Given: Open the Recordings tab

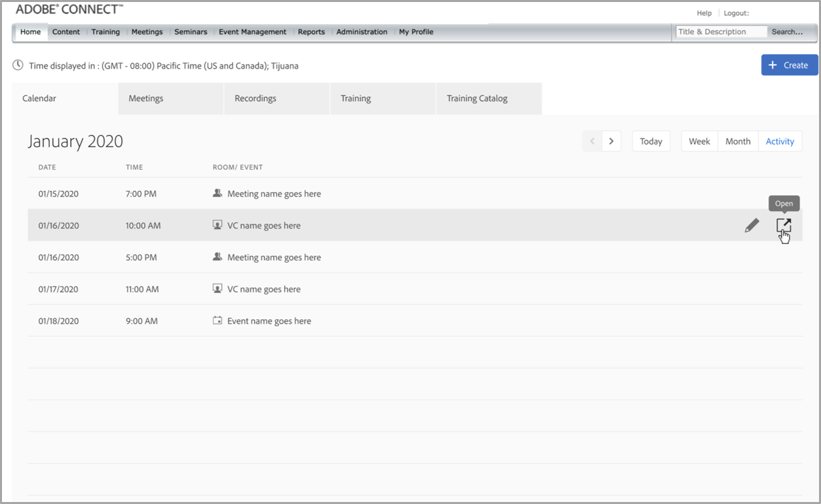Looking at the screenshot, I should tap(255, 99).
